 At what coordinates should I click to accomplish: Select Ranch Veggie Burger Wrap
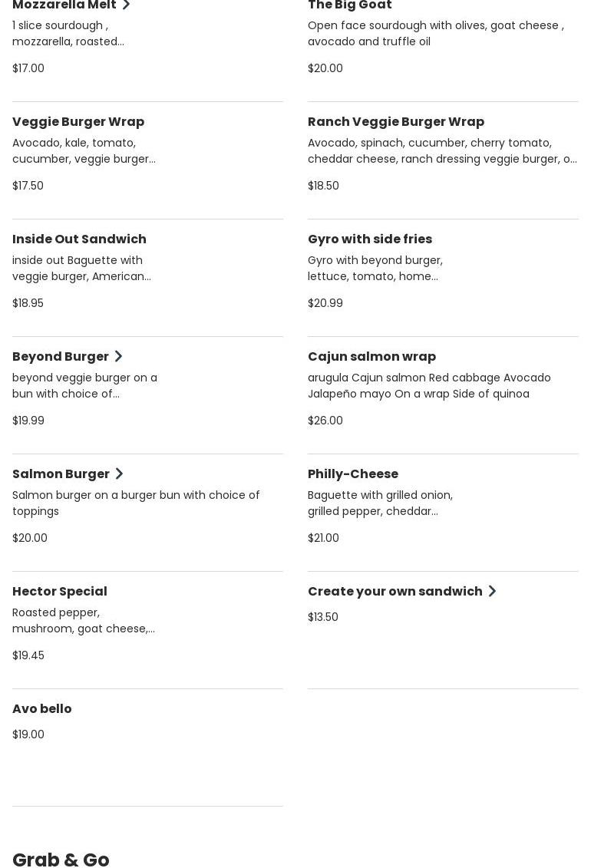click(x=396, y=121)
